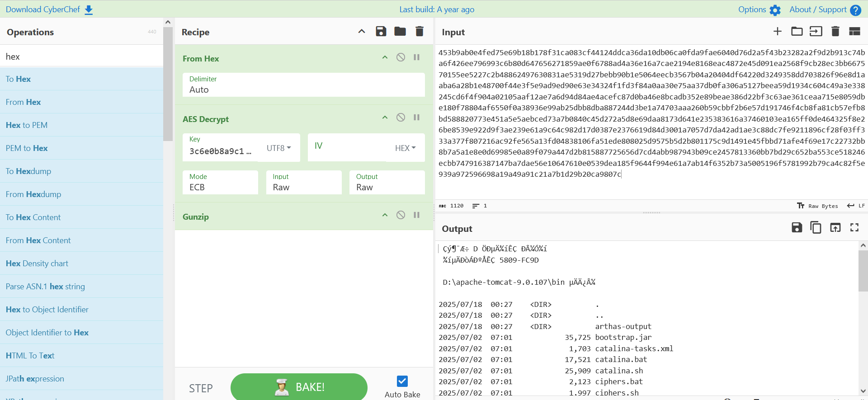Open About / Support help icon
868x400 pixels.
[x=855, y=10]
